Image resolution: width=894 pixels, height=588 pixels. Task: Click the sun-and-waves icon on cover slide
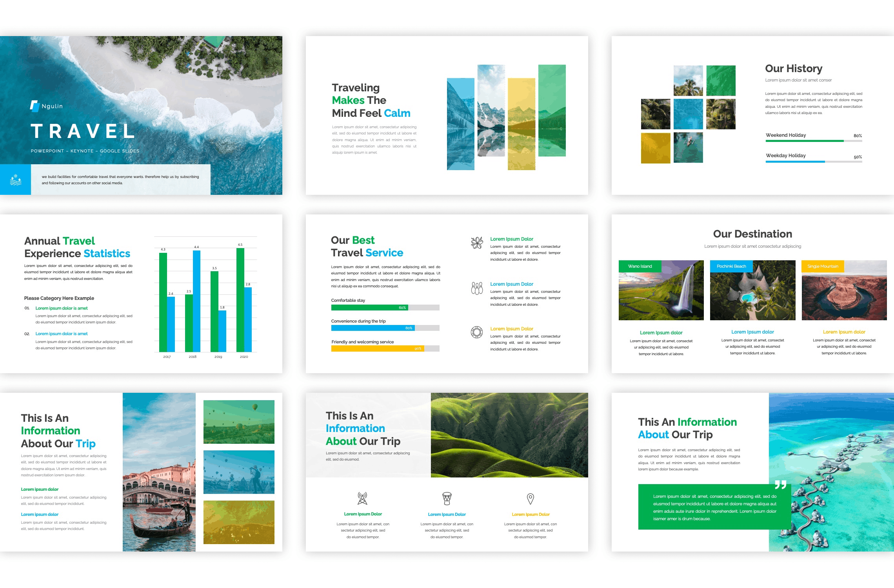coord(15,180)
